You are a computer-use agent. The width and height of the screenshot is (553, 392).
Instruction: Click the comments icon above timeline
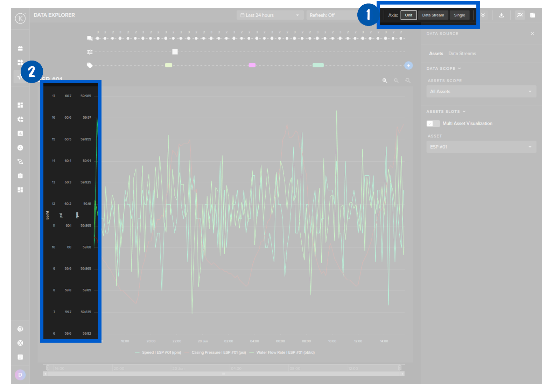90,38
